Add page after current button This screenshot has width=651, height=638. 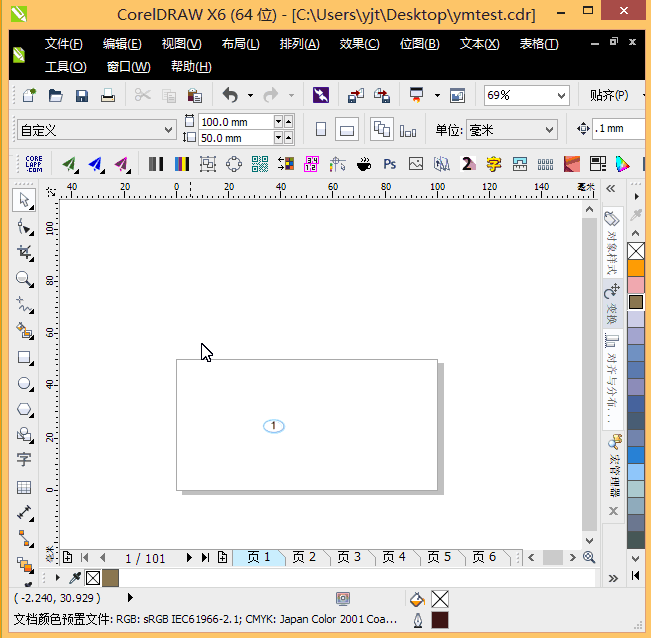[223, 557]
